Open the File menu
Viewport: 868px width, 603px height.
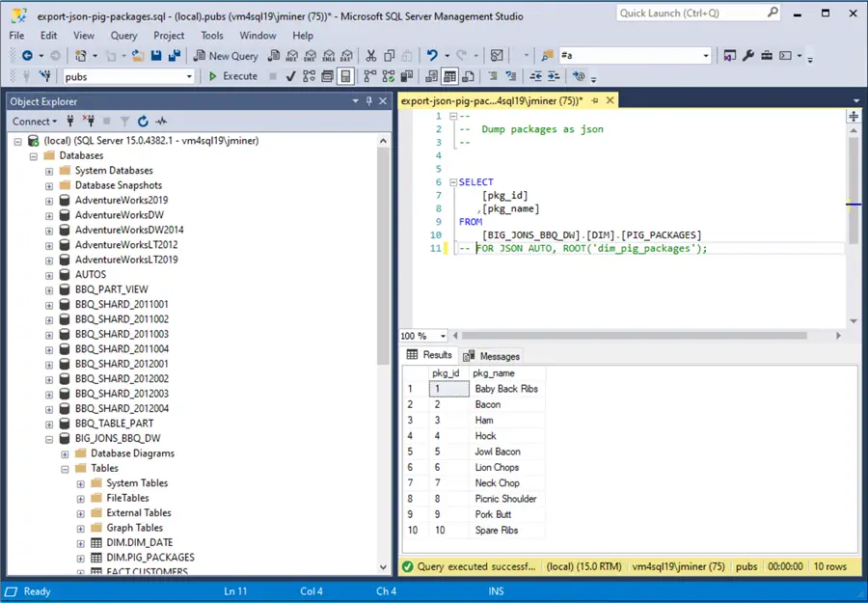(16, 36)
